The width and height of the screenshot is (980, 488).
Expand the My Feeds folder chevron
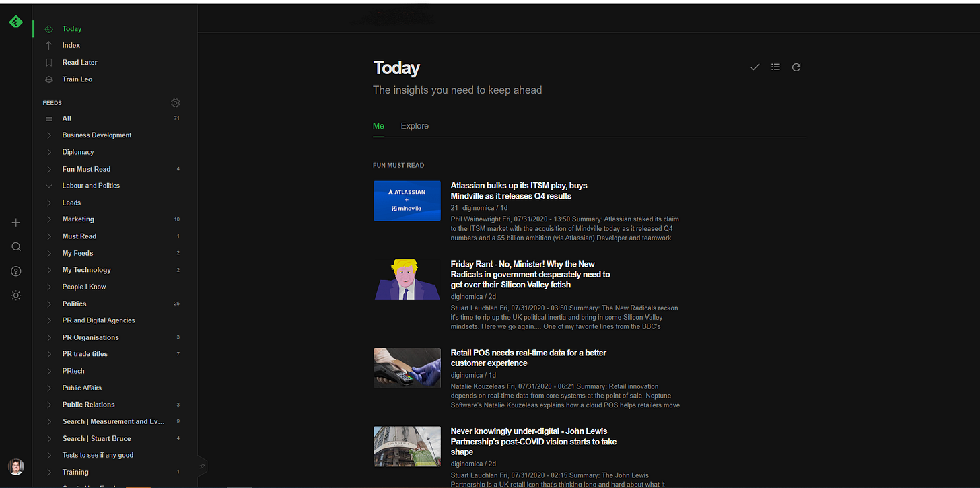point(48,253)
